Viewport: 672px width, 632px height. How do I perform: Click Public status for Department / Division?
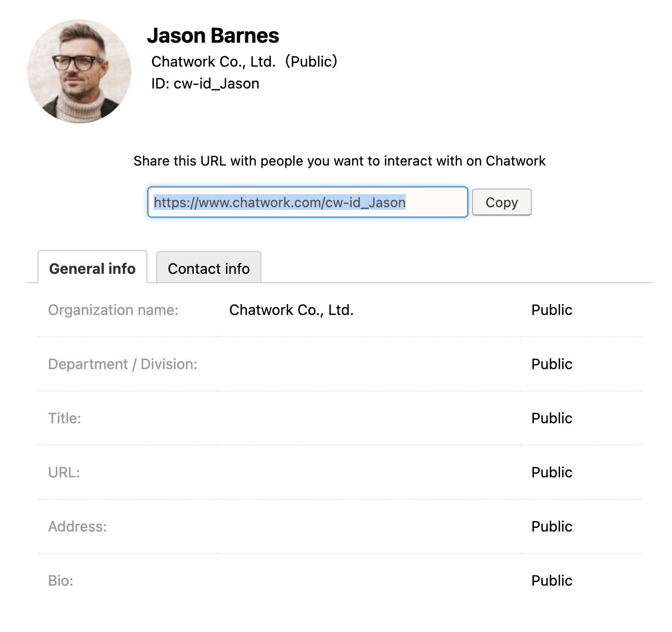tap(552, 364)
